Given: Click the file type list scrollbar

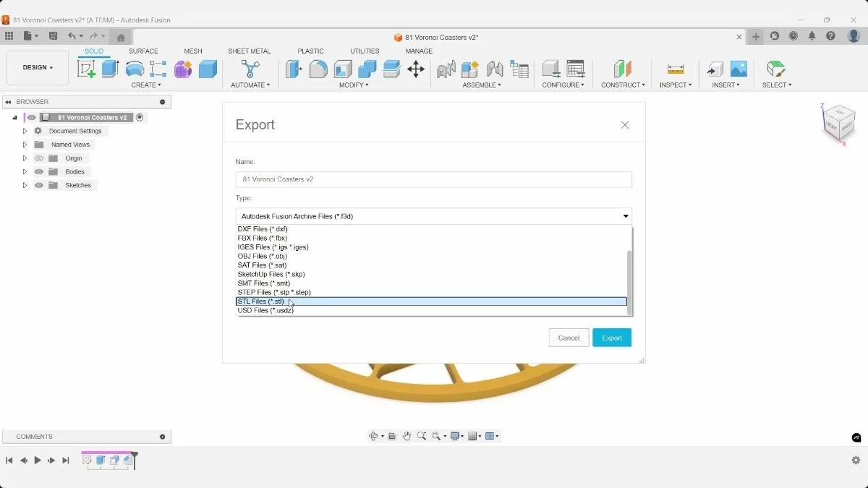Looking at the screenshot, I should click(x=629, y=282).
